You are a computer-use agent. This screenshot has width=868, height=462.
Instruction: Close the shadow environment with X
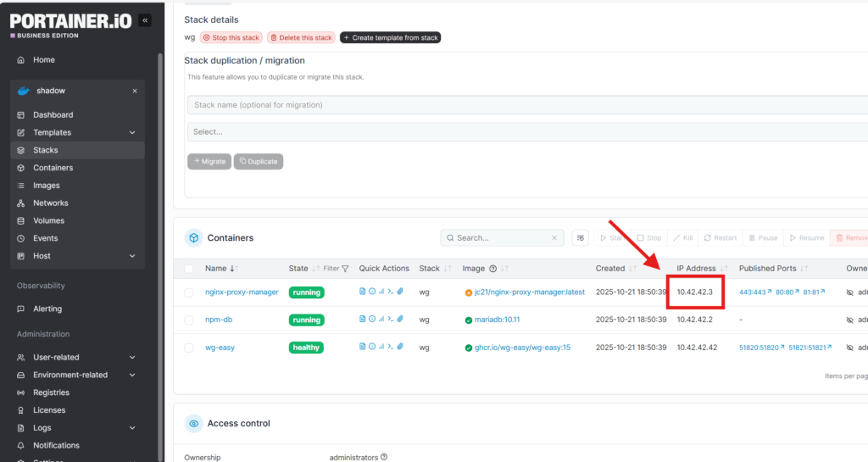[x=135, y=91]
